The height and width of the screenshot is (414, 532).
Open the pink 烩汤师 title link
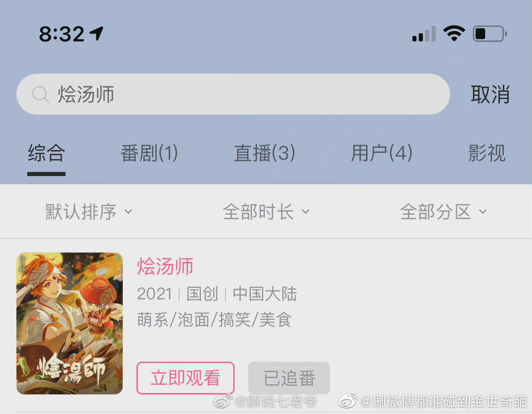coord(165,266)
